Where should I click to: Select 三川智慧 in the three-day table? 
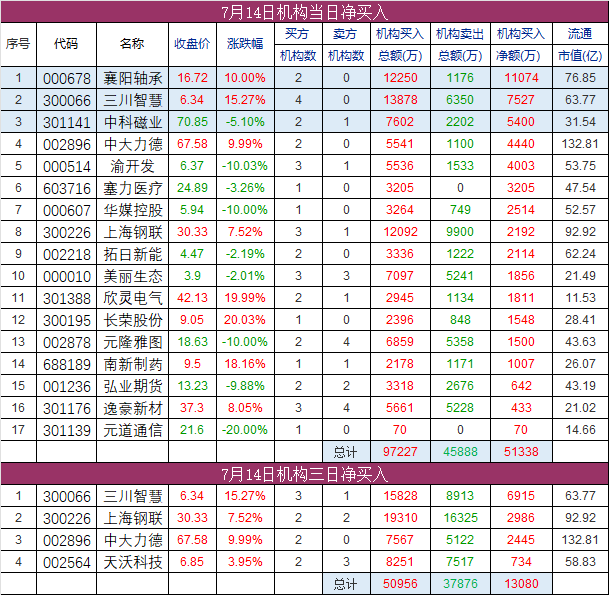point(132,496)
